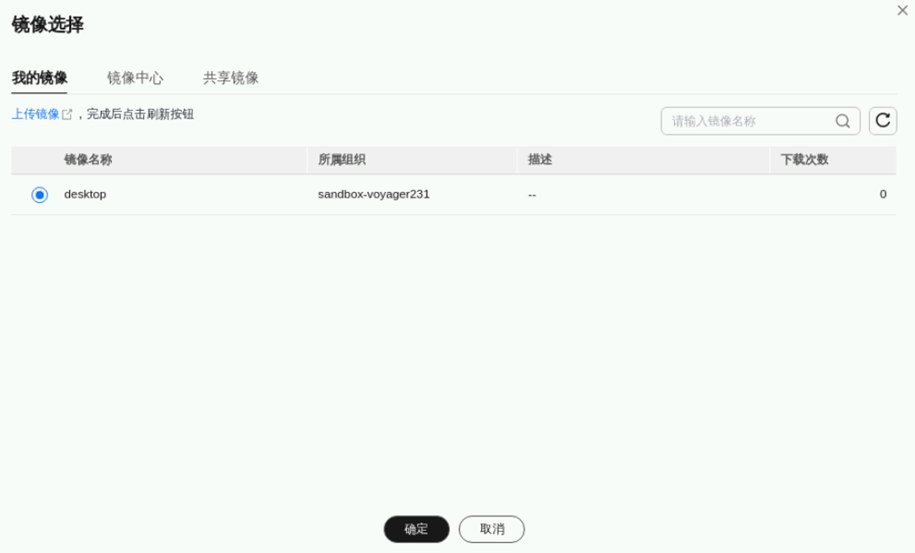Cancel with the 取消 button
This screenshot has width=915, height=553.
tap(491, 529)
